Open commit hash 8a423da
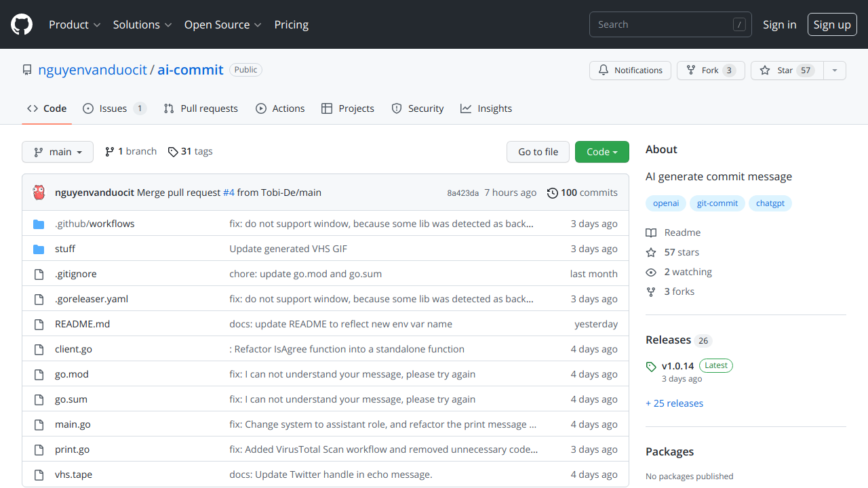This screenshot has width=868, height=488. click(x=463, y=193)
